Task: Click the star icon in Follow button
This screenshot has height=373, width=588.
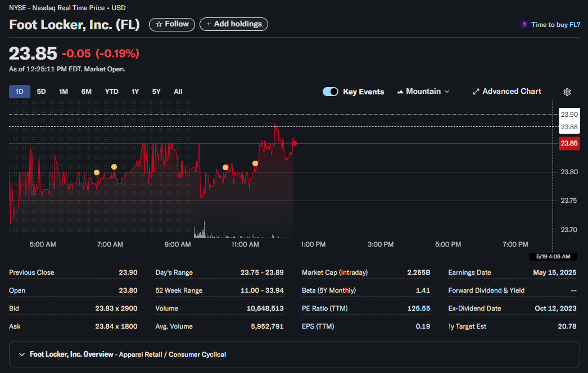Action: (x=159, y=24)
